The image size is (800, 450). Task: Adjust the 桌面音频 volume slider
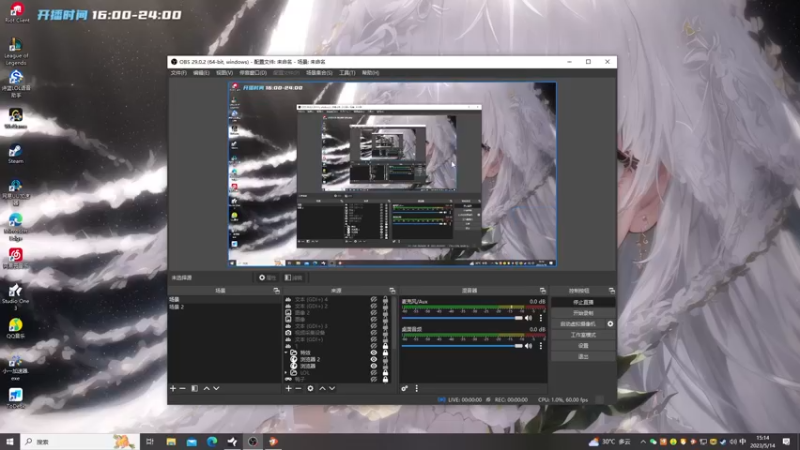pyautogui.click(x=462, y=346)
